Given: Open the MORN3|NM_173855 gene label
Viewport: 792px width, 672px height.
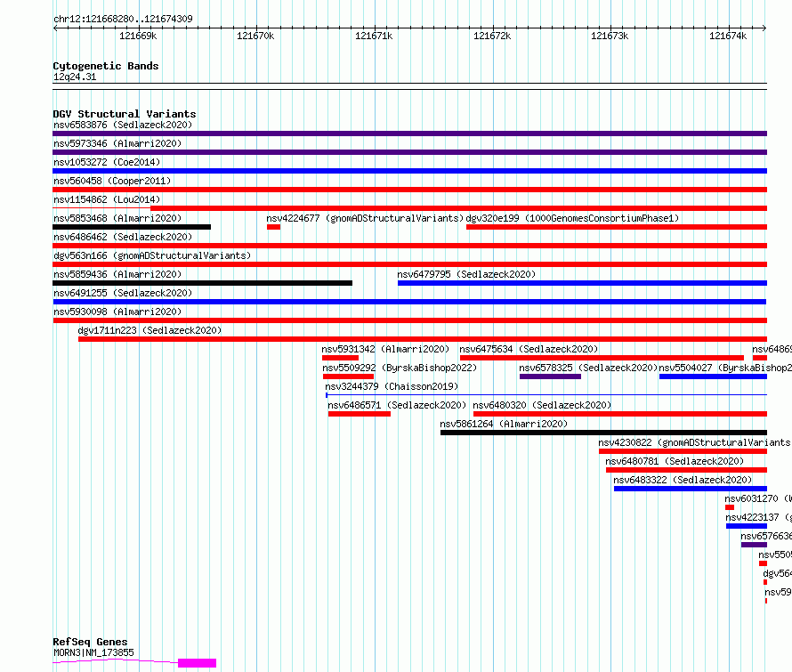Looking at the screenshot, I should (x=93, y=652).
